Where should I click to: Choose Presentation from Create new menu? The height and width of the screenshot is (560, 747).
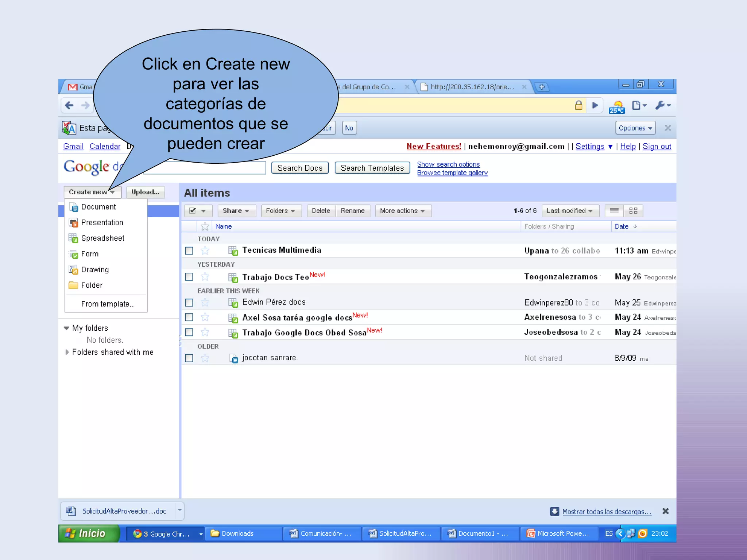click(106, 223)
